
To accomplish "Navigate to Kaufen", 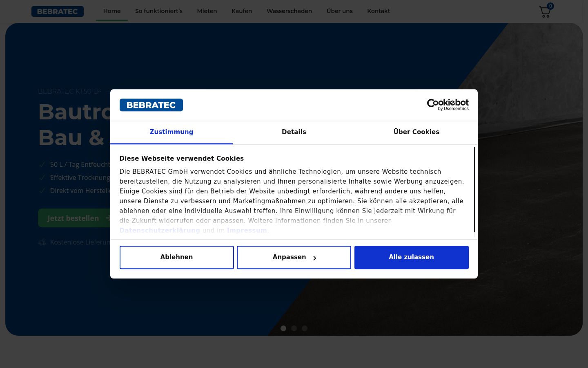I will coord(242,11).
